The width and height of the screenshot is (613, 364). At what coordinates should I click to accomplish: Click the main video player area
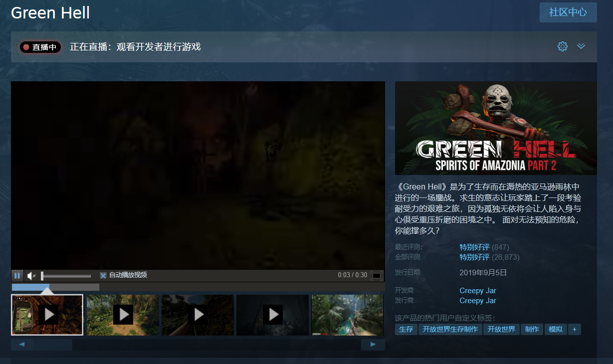198,175
